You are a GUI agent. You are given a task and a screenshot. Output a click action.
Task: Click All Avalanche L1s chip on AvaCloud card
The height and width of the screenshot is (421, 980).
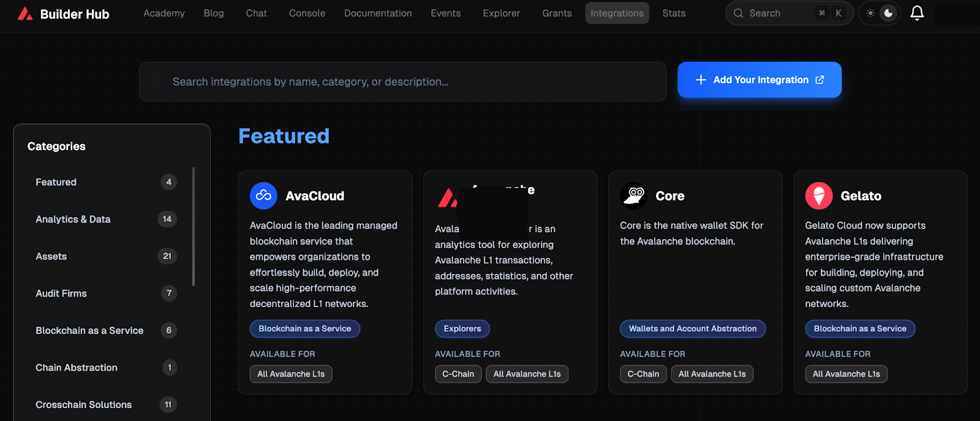(291, 374)
